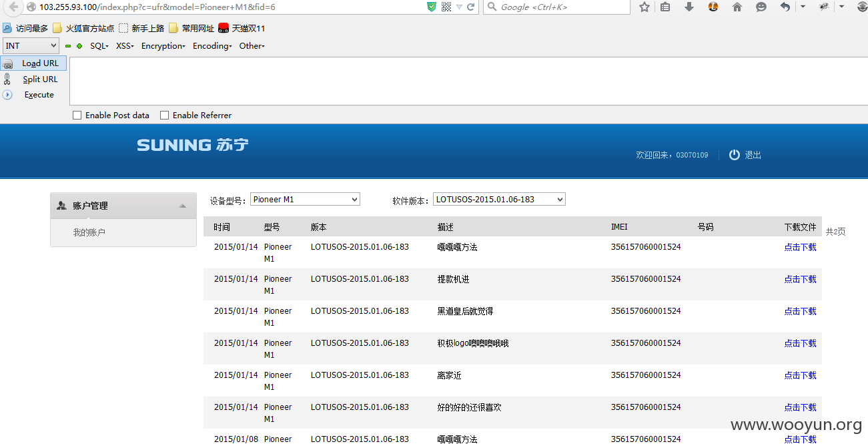Click description text 黑道皇后就觉得
Viewport: 868px width, 444px height.
[x=465, y=311]
